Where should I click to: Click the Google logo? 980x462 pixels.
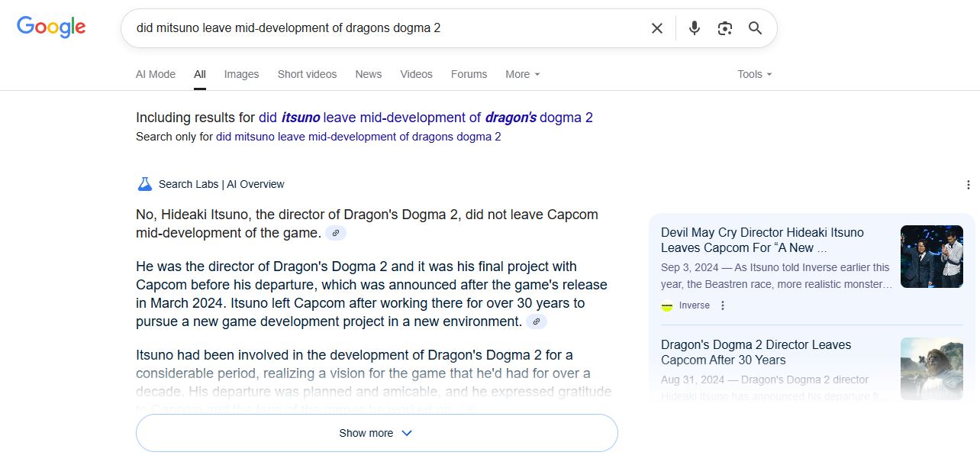pyautogui.click(x=51, y=27)
